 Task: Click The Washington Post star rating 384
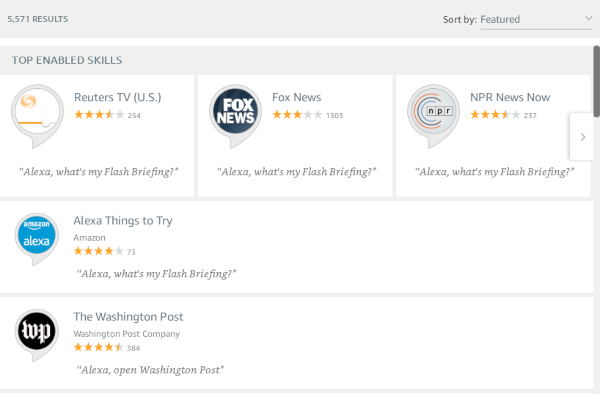tap(107, 347)
